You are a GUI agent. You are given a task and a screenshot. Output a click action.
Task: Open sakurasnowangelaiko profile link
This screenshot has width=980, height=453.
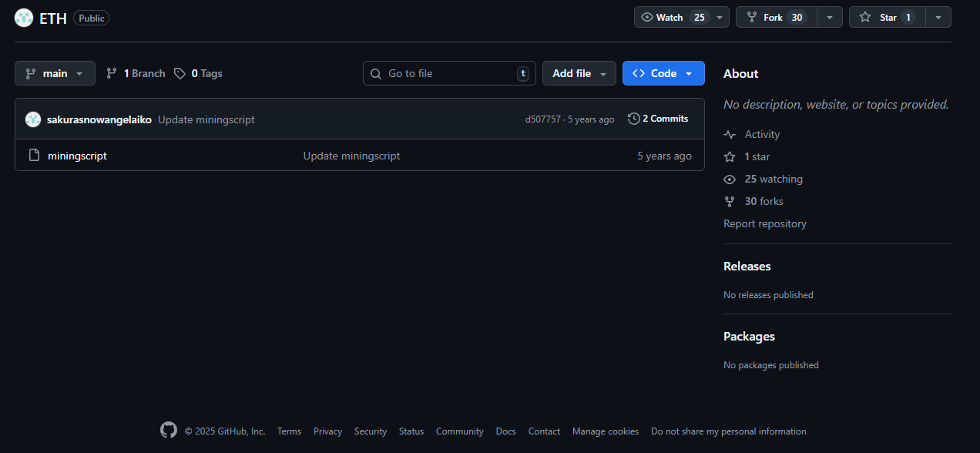(99, 119)
